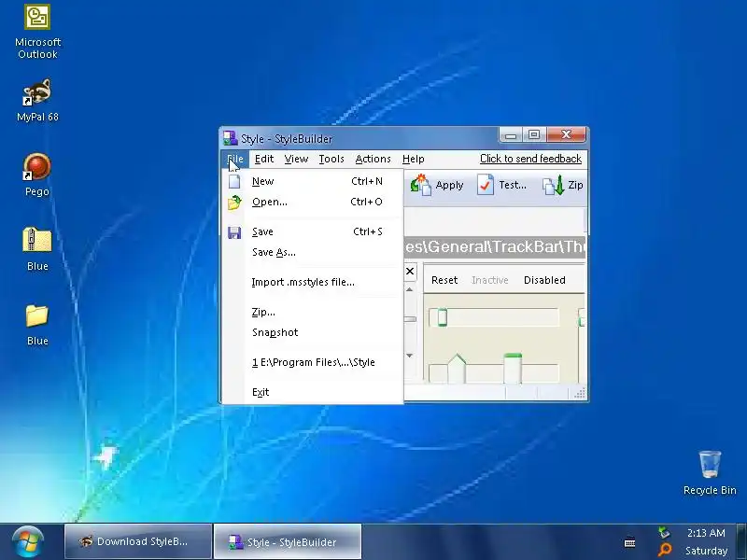
Task: Open recent file E:\Program Files\...\Style
Action: click(313, 362)
